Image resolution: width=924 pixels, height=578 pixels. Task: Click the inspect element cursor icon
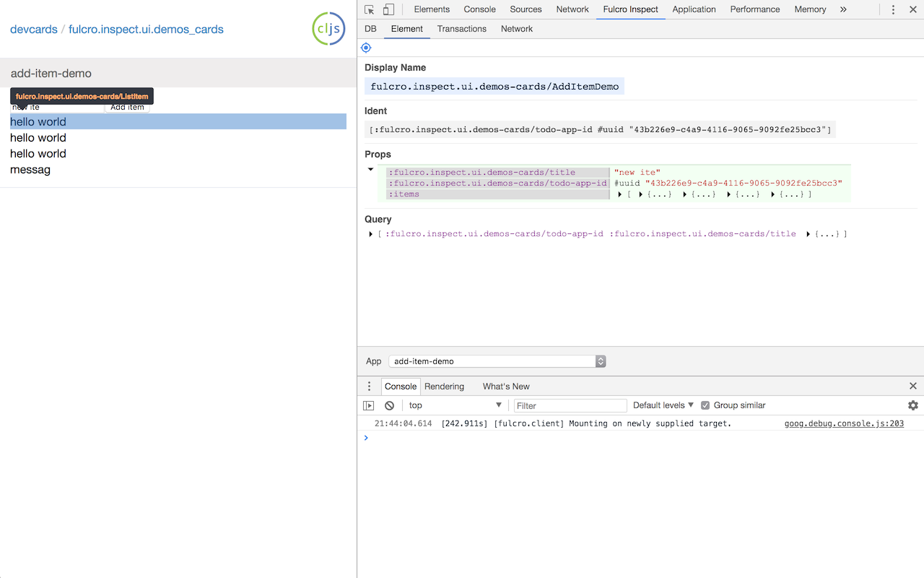[370, 9]
